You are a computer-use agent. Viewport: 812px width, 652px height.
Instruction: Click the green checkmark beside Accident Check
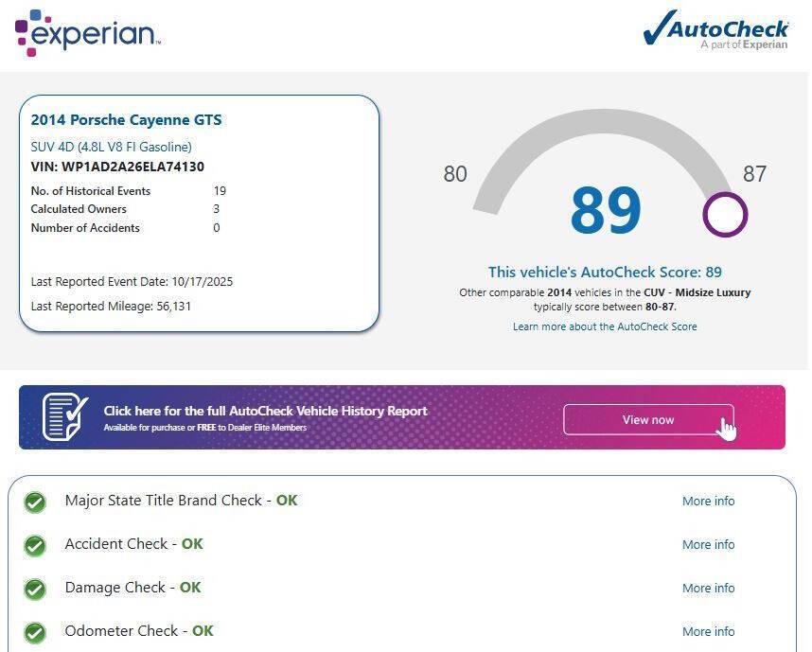point(35,545)
